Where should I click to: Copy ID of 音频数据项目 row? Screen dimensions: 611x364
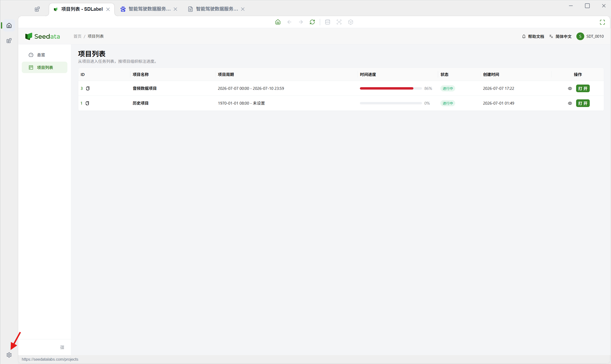[x=88, y=89]
